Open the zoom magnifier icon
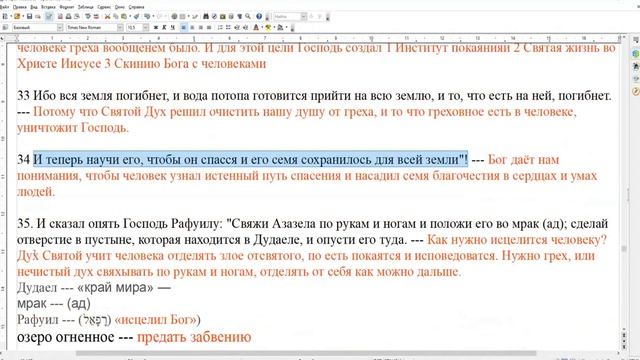This screenshot has height=360, width=640. [x=248, y=16]
